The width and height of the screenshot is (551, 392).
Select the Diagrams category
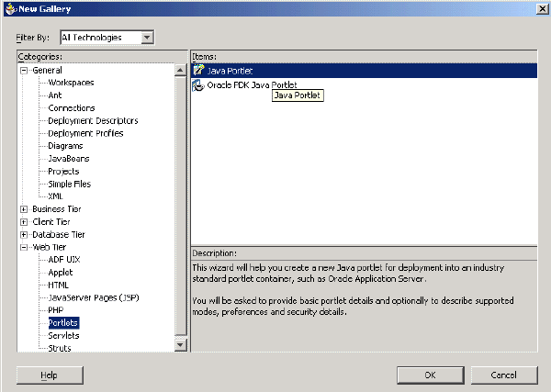tap(65, 146)
